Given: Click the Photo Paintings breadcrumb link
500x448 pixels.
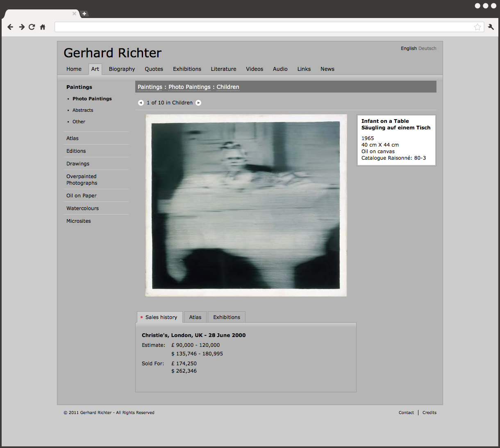Looking at the screenshot, I should pos(189,87).
